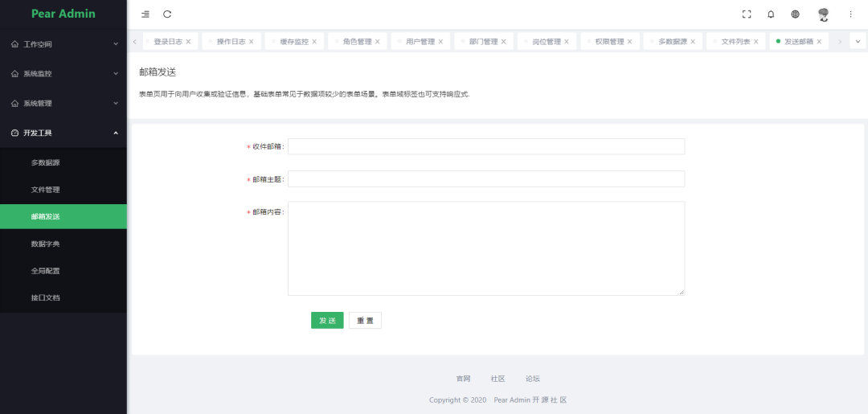Focus the 收件邮箱 input field
The width and height of the screenshot is (868, 414).
485,146
